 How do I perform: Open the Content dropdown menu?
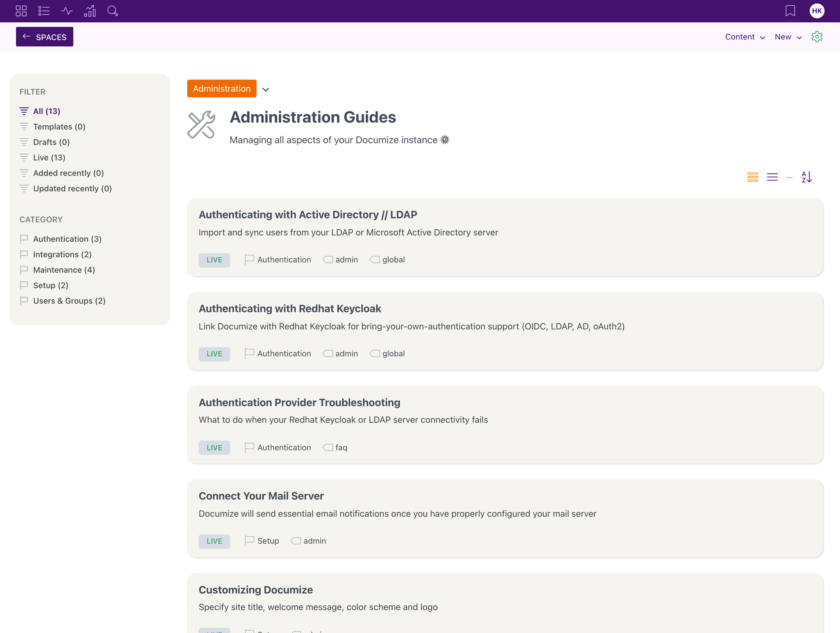pyautogui.click(x=745, y=37)
